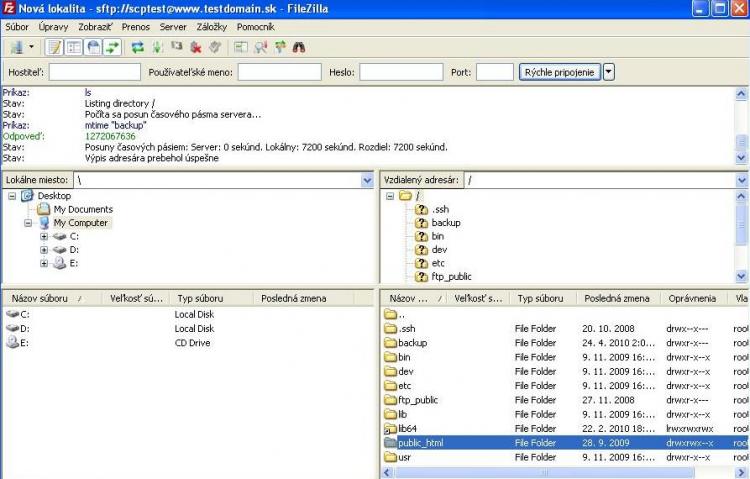Sort remote files by Posledná zmena column

(618, 299)
